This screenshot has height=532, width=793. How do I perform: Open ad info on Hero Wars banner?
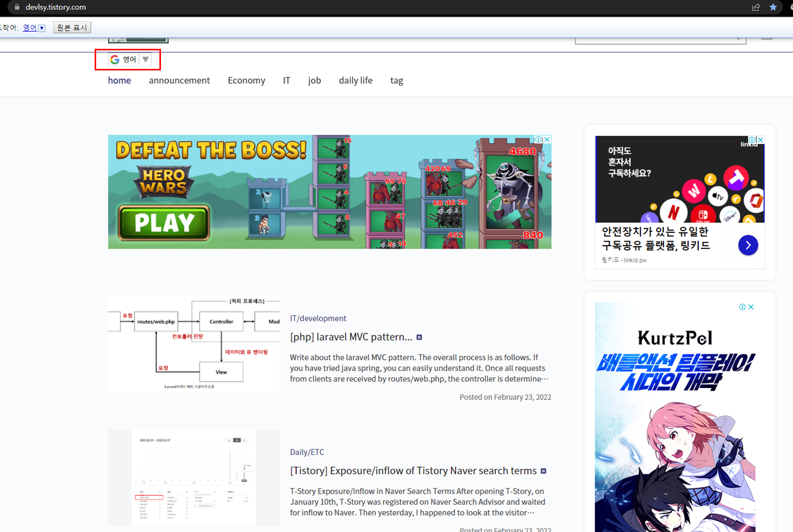point(538,139)
